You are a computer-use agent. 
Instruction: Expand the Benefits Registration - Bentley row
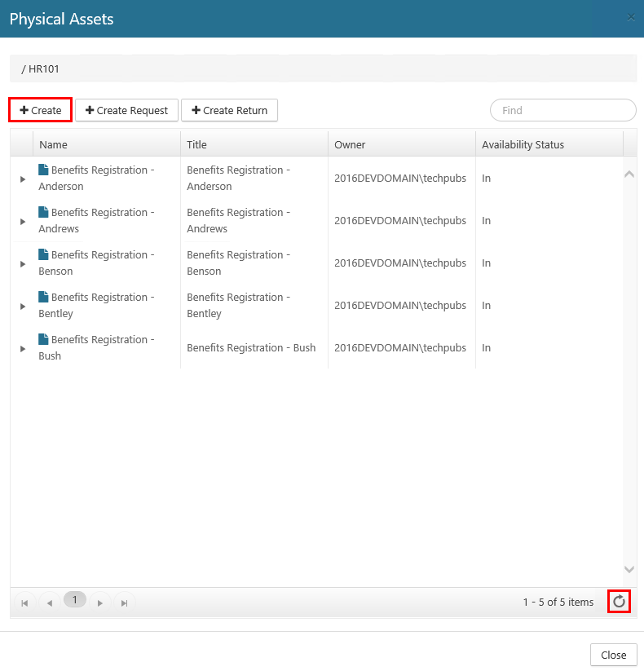click(x=23, y=306)
